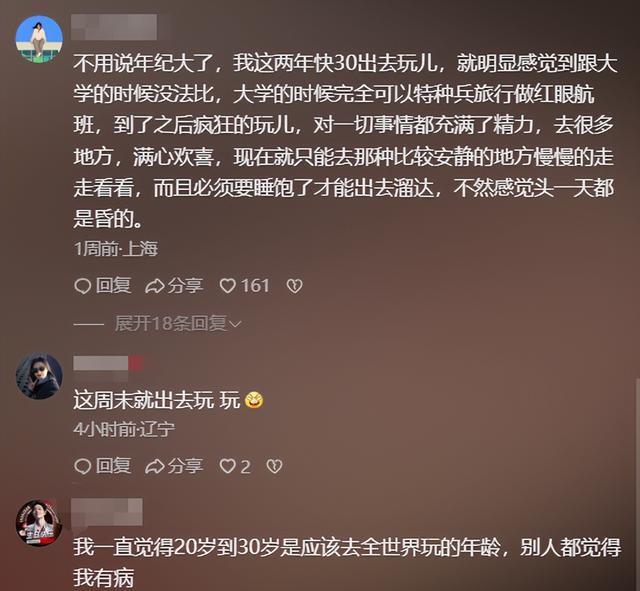The width and height of the screenshot is (640, 591).
Task: Dislike the Shanghai comment with broken heart
Action: (294, 286)
